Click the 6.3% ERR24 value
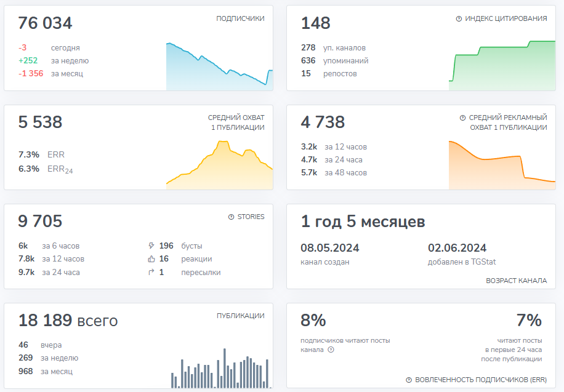This screenshot has width=564, height=392. 29,169
